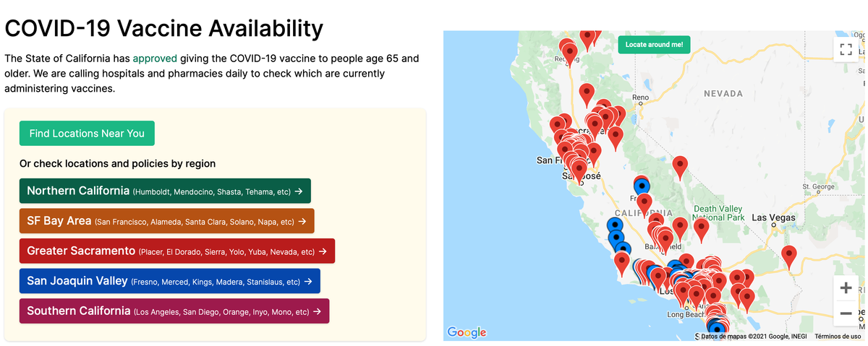Image resolution: width=868 pixels, height=346 pixels.
Task: Zoom out with the map minus button
Action: [x=846, y=313]
